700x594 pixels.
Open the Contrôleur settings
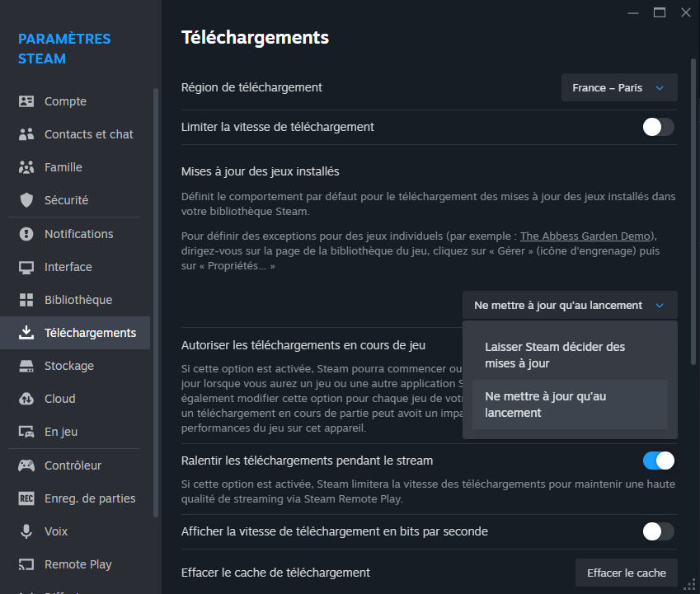75,465
